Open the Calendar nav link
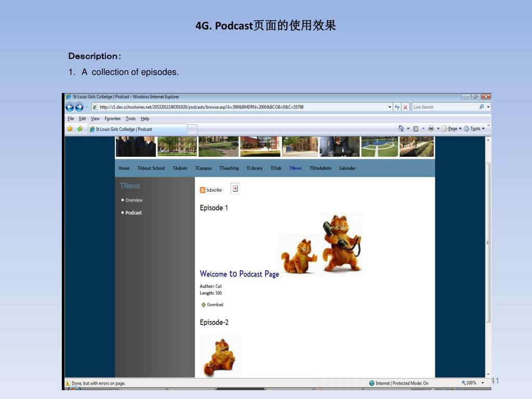The image size is (532, 399). pos(348,168)
